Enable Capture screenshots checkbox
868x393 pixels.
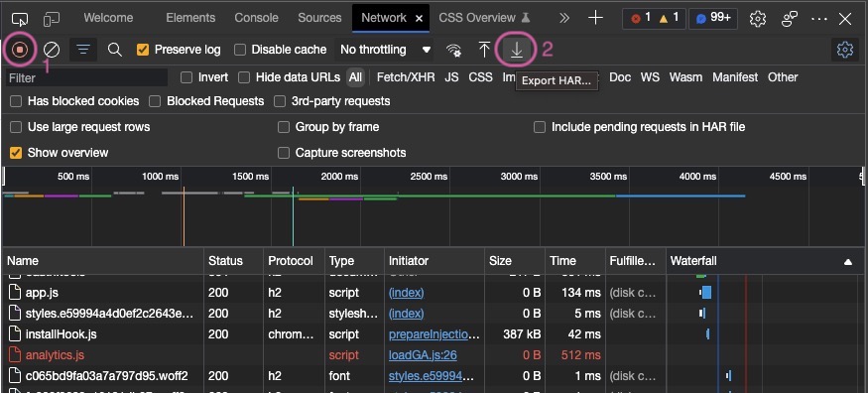(x=284, y=153)
